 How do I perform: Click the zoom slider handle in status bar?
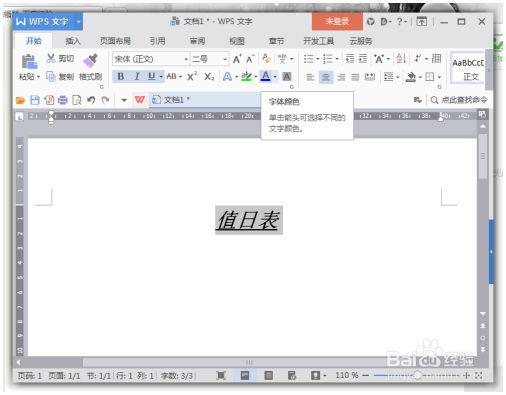[417, 375]
